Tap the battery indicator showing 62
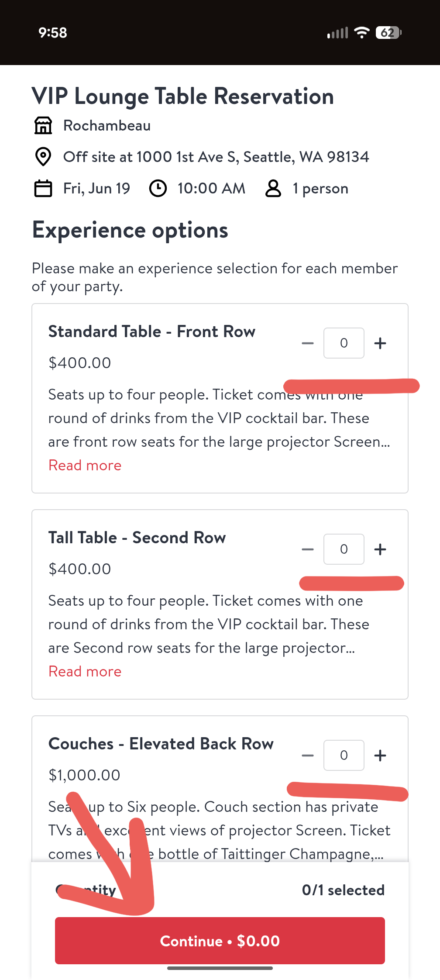This screenshot has height=980, width=440. click(388, 33)
